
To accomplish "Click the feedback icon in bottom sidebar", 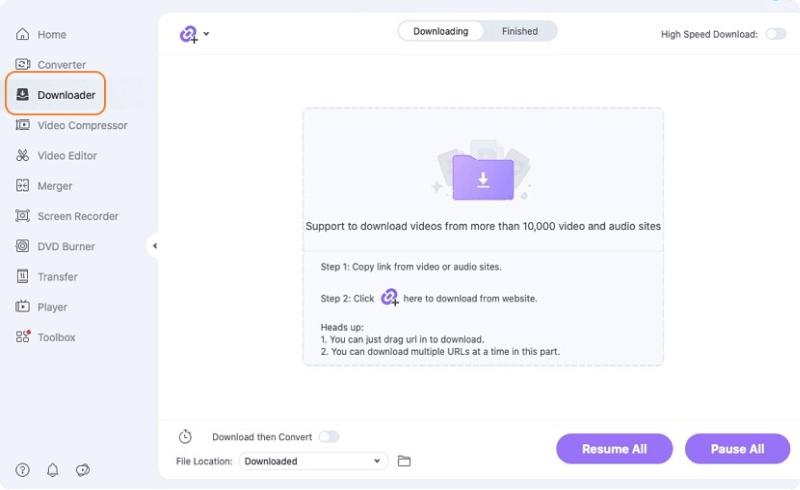I will pyautogui.click(x=83, y=470).
